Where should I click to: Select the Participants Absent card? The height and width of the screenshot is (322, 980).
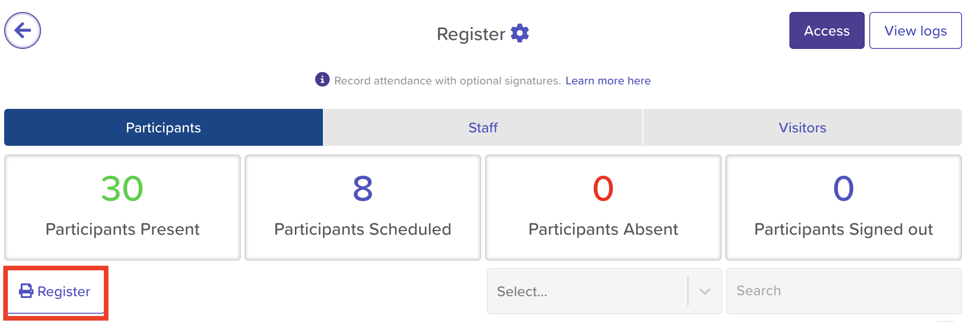click(603, 208)
